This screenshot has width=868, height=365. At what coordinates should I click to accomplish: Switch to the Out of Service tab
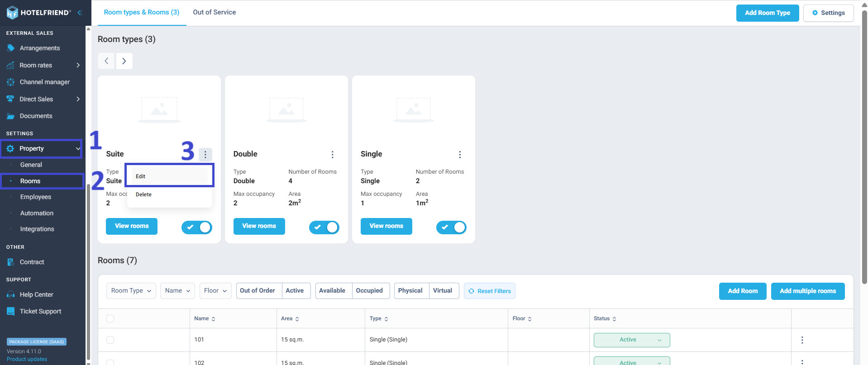[x=214, y=12]
